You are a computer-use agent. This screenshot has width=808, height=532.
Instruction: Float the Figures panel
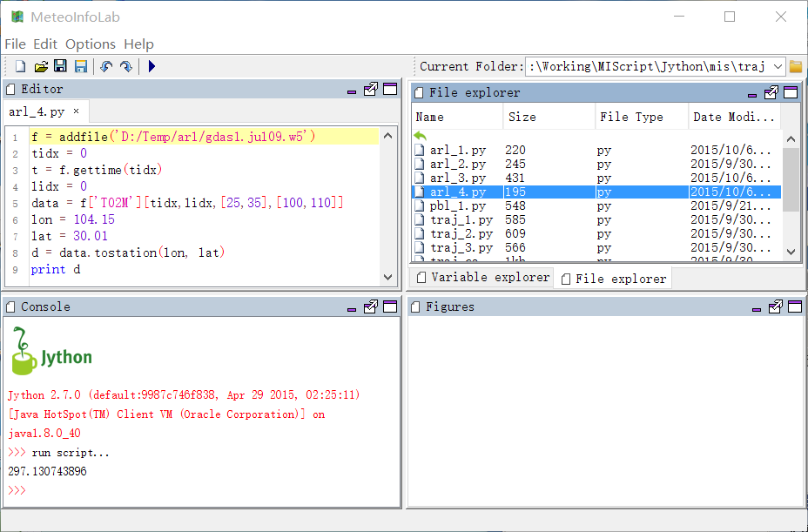tap(775, 306)
